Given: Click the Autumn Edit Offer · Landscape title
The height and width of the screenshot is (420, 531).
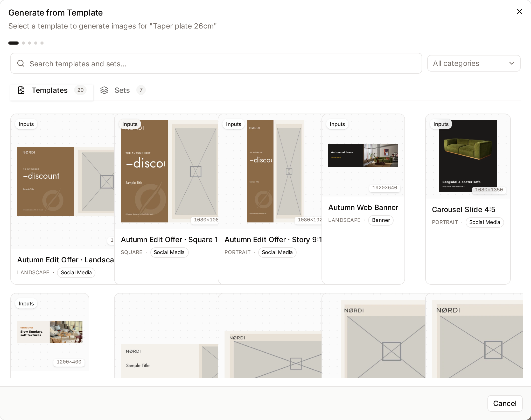Looking at the screenshot, I should (x=66, y=260).
